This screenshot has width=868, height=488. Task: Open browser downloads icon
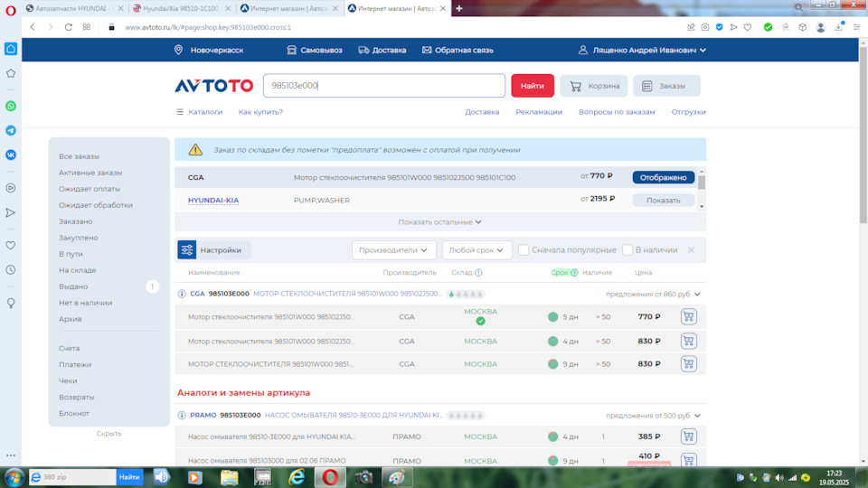tap(839, 27)
